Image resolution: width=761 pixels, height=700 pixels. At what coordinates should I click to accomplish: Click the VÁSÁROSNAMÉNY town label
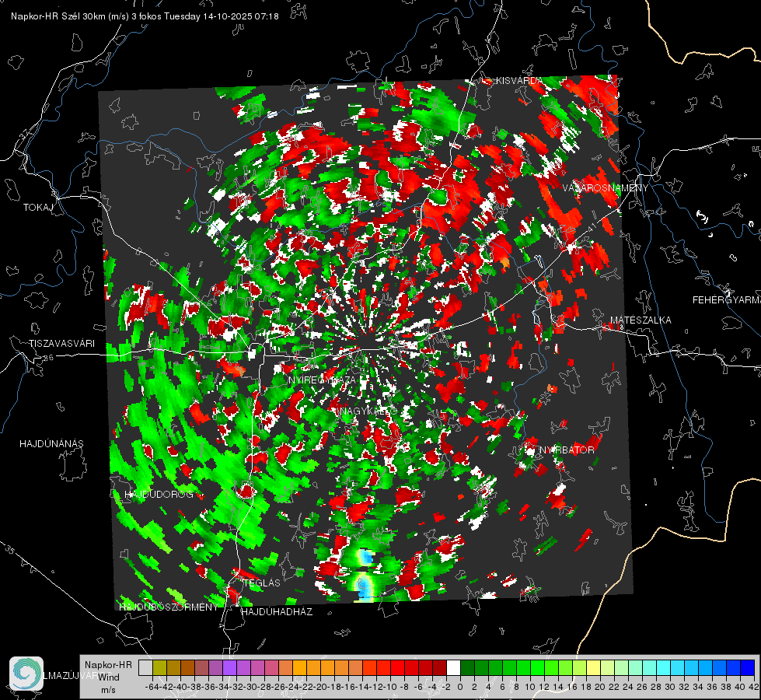[606, 188]
